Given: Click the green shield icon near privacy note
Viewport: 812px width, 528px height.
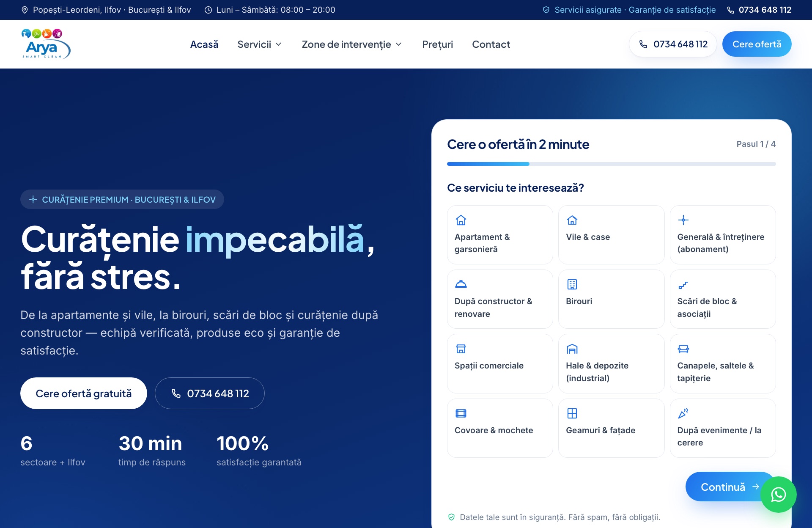Looking at the screenshot, I should [x=451, y=517].
